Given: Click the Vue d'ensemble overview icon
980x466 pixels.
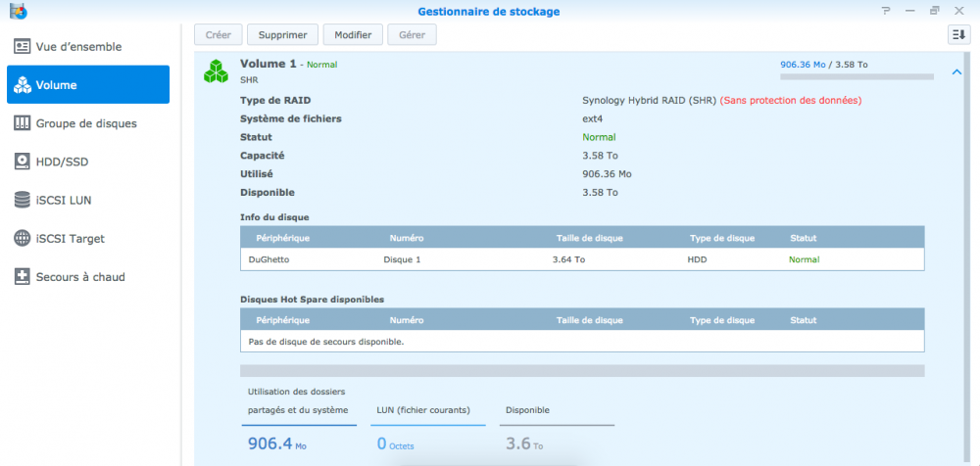Looking at the screenshot, I should (23, 47).
